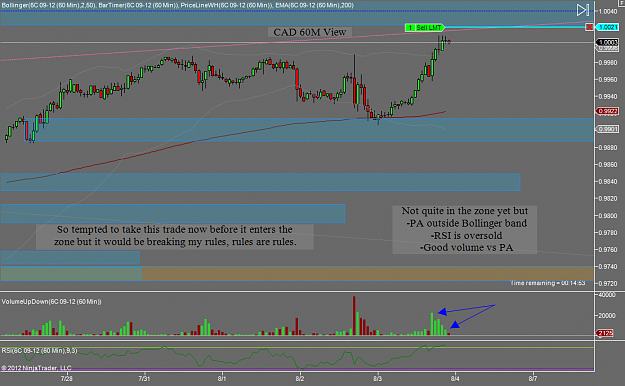Image resolution: width=625 pixels, height=386 pixels.
Task: Click the 8/2 date label on time axis
Action: pos(299,378)
